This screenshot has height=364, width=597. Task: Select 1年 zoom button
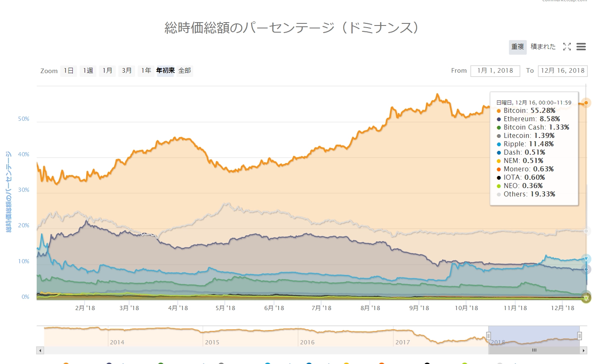pyautogui.click(x=146, y=71)
